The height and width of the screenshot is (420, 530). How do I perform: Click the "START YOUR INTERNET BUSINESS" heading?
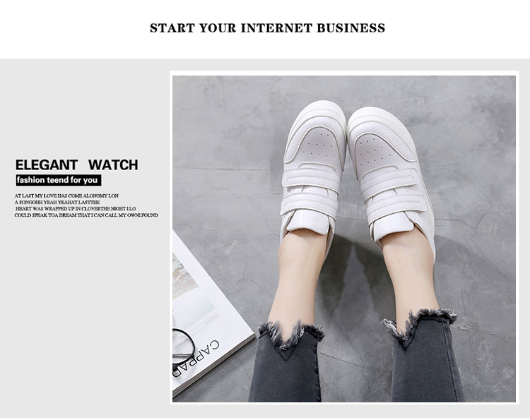(x=267, y=28)
